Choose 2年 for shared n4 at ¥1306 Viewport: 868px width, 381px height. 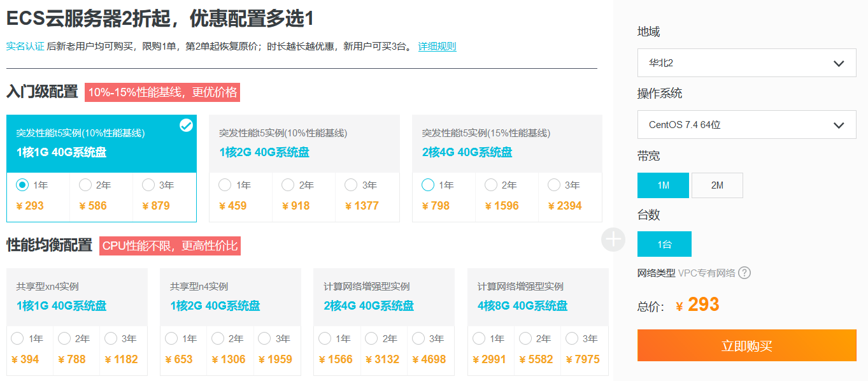point(218,338)
